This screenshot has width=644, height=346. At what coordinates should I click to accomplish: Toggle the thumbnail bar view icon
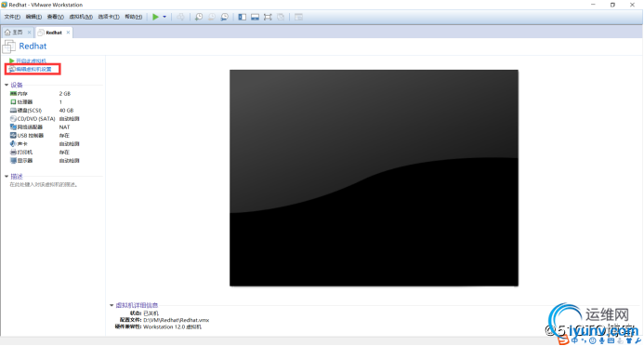[x=255, y=17]
